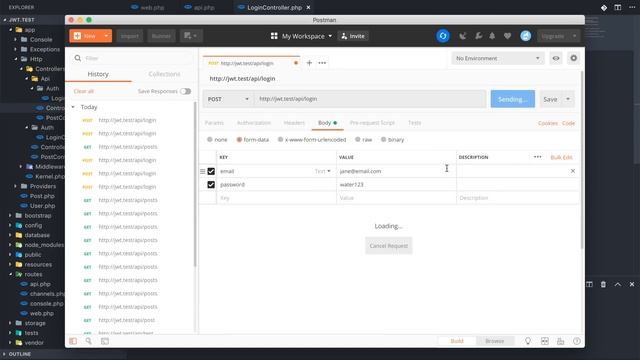Toggle the sidebar icon in Postman status bar
This screenshot has height=360, width=640.
[x=73, y=341]
